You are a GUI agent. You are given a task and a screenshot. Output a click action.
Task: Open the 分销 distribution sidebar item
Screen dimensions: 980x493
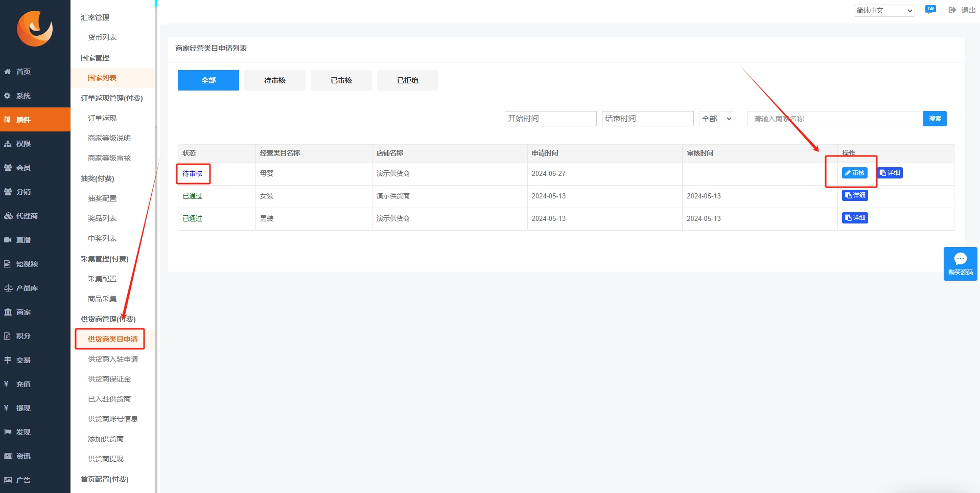pyautogui.click(x=35, y=192)
